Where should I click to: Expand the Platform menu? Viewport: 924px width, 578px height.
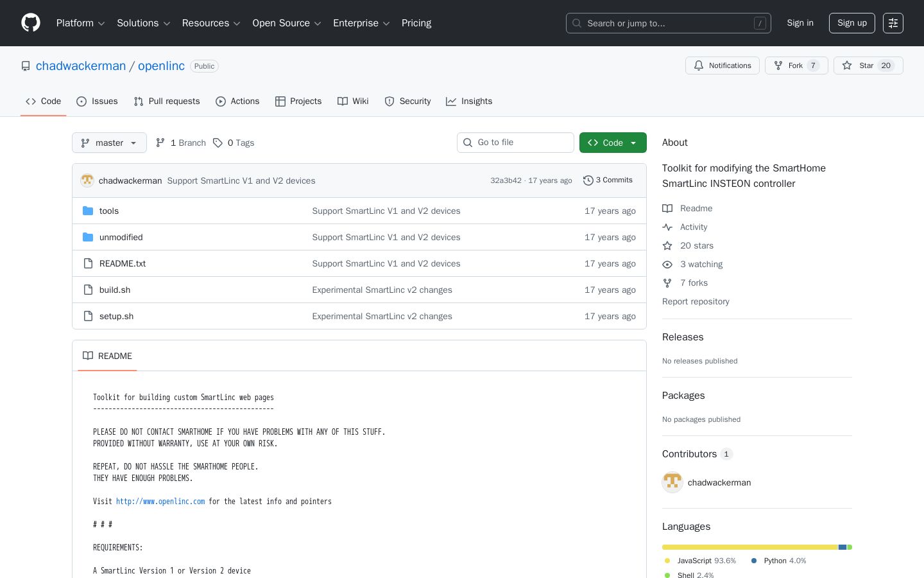click(80, 23)
